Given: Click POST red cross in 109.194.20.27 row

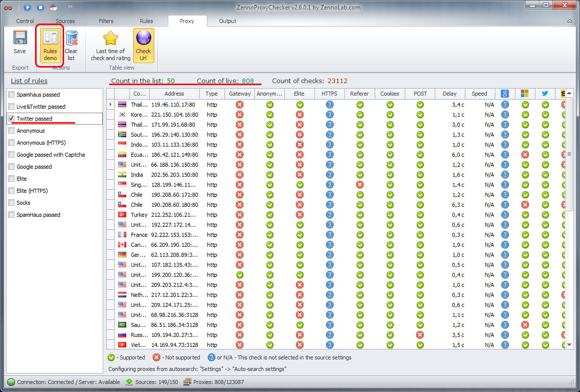Looking at the screenshot, I should point(420,335).
